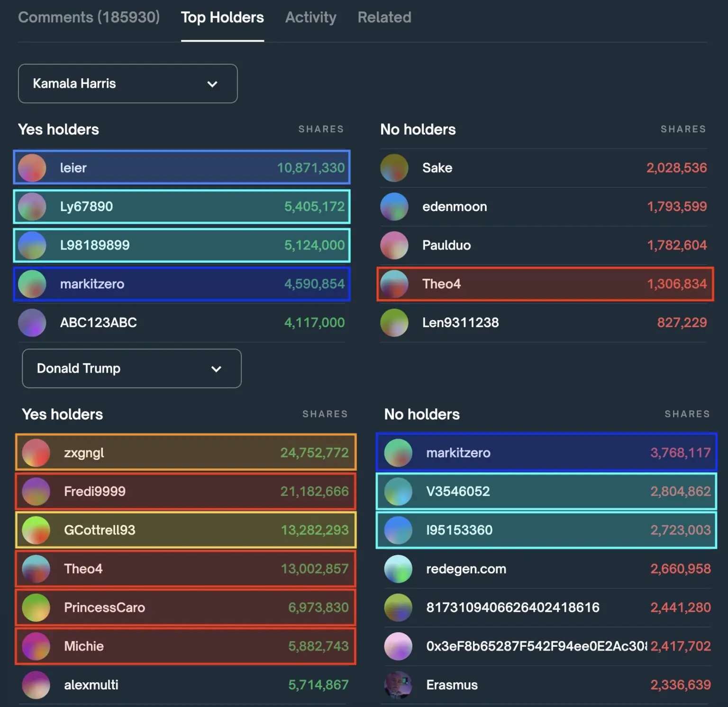The image size is (728, 707).
Task: Click the 0x3eF8b65287F542F94ee0E2Ac30 address name
Action: pos(537,646)
